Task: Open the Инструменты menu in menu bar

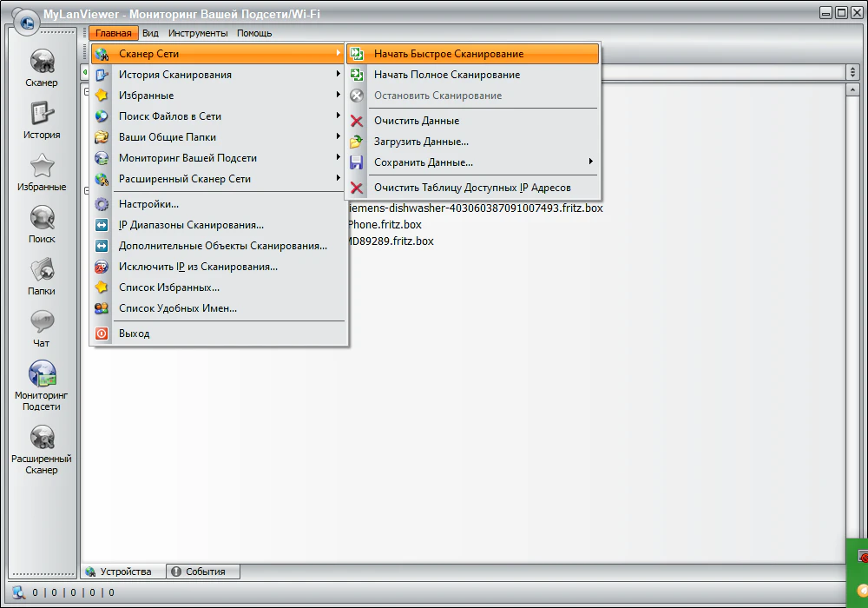Action: (198, 33)
